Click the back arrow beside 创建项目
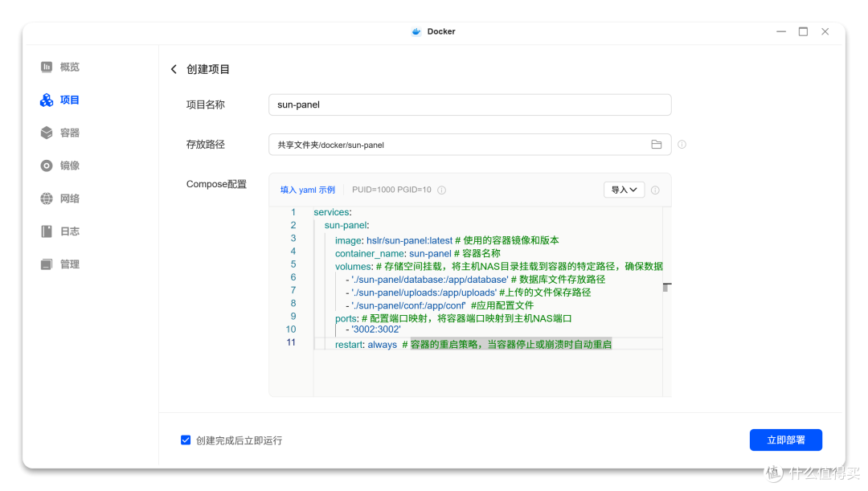 pyautogui.click(x=174, y=69)
